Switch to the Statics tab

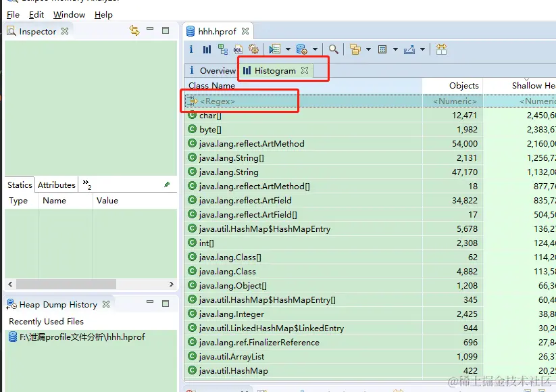(x=20, y=185)
